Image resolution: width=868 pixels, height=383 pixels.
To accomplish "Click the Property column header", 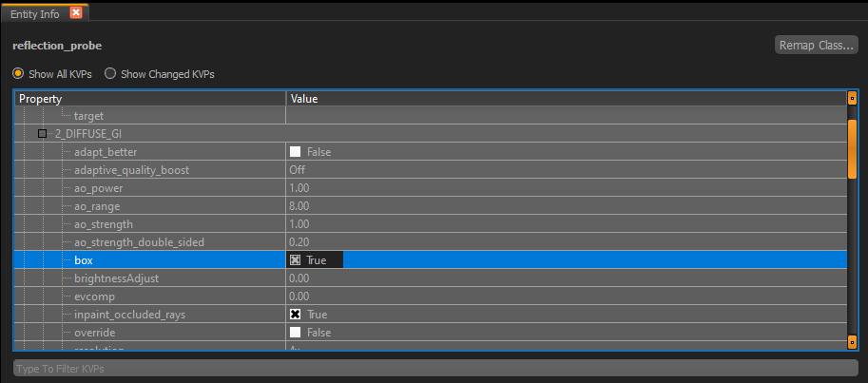I will 150,99.
